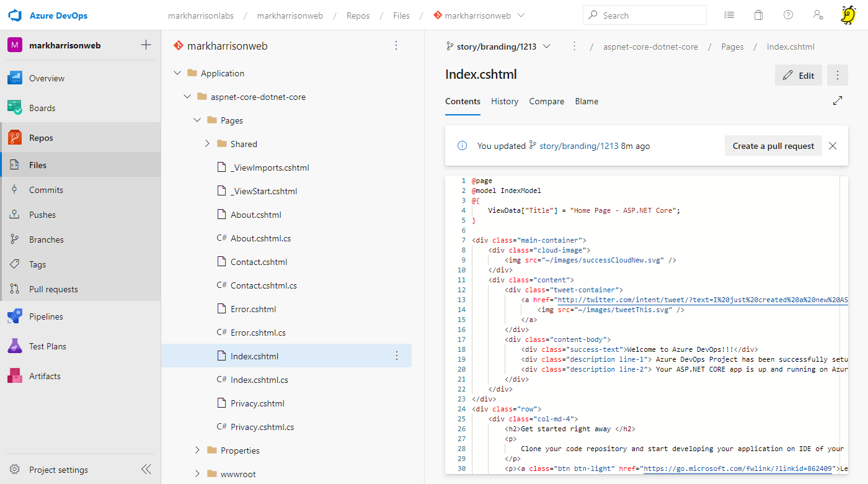Open the Boards section icon
This screenshot has height=484, width=868.
[15, 108]
